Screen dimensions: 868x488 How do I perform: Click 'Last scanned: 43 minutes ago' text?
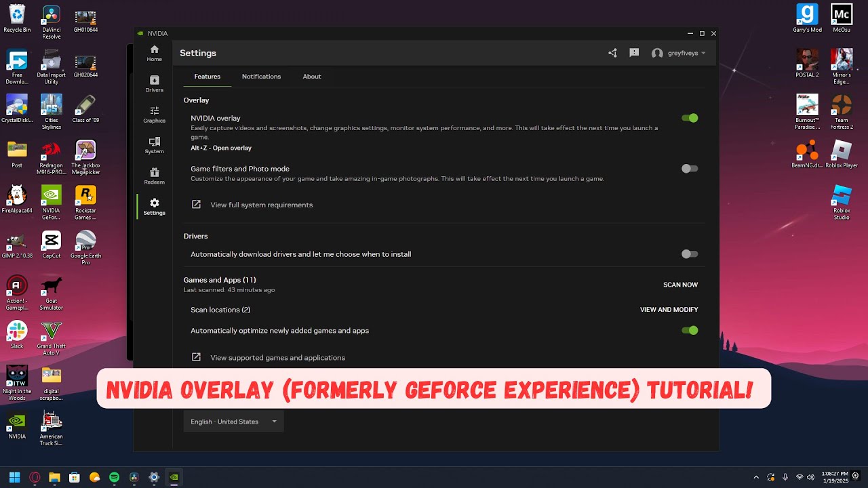(229, 290)
